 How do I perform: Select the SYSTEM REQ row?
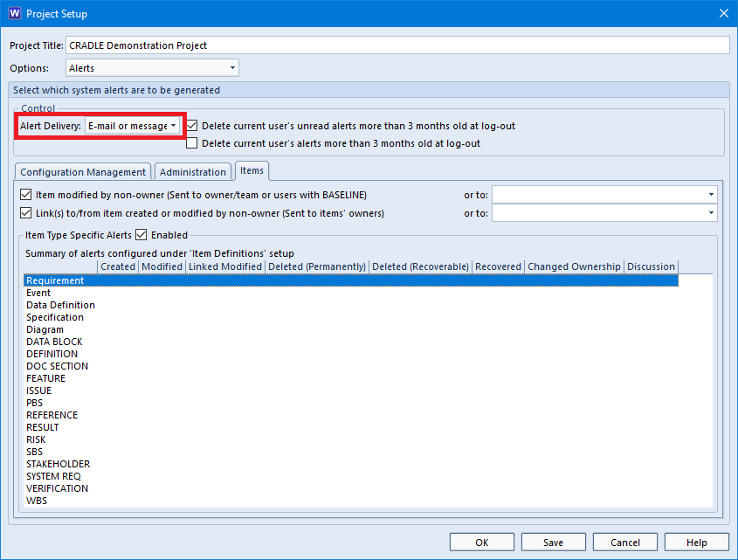click(351, 476)
